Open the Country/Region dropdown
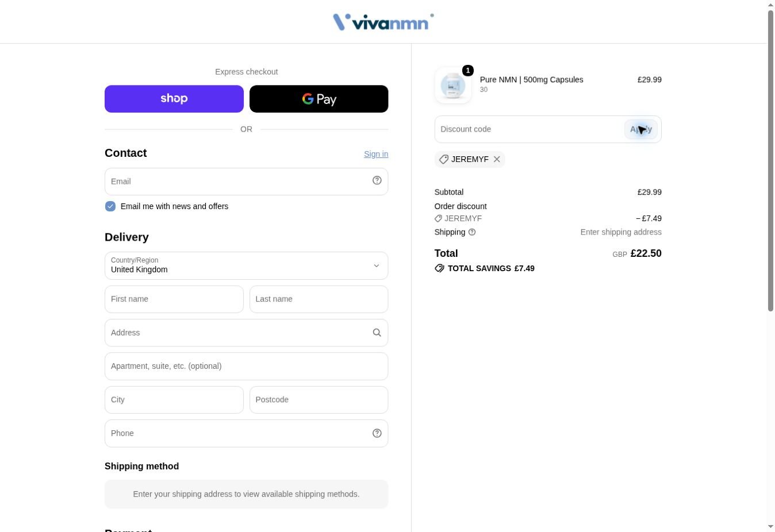The width and height of the screenshot is (775, 532). (x=247, y=265)
